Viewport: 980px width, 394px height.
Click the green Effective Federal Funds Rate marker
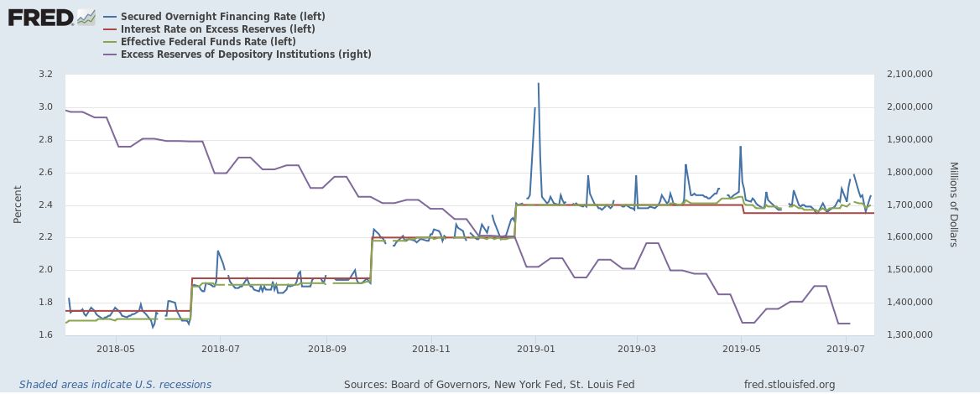(110, 42)
